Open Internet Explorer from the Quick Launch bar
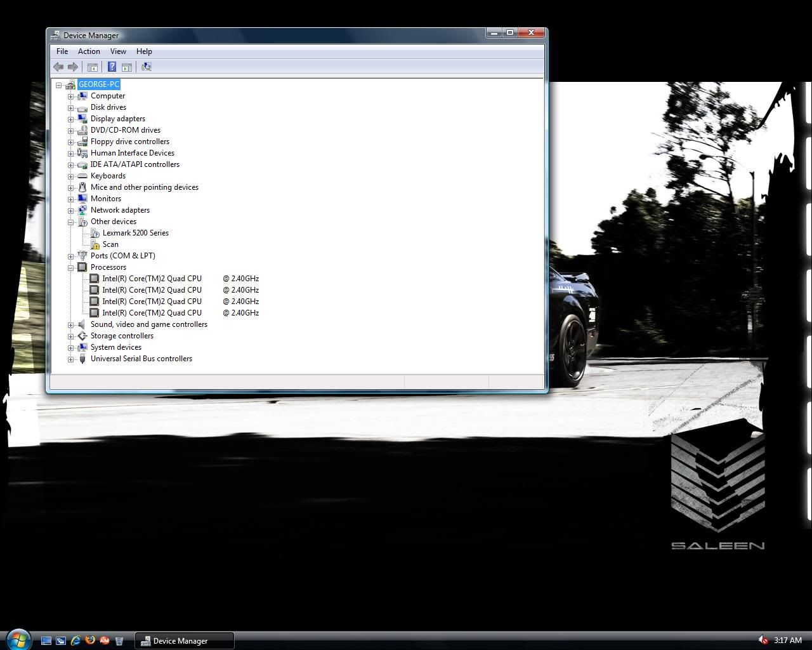The image size is (812, 650). pos(75,640)
